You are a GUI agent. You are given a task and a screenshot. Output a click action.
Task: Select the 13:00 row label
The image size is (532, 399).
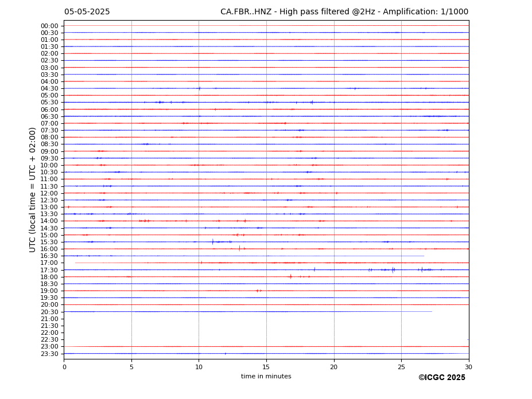[49, 207]
